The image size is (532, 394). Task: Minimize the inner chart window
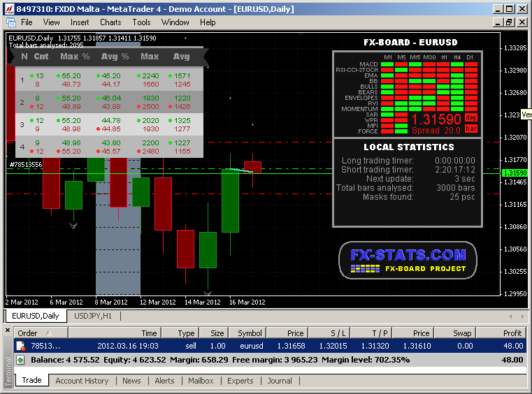498,22
